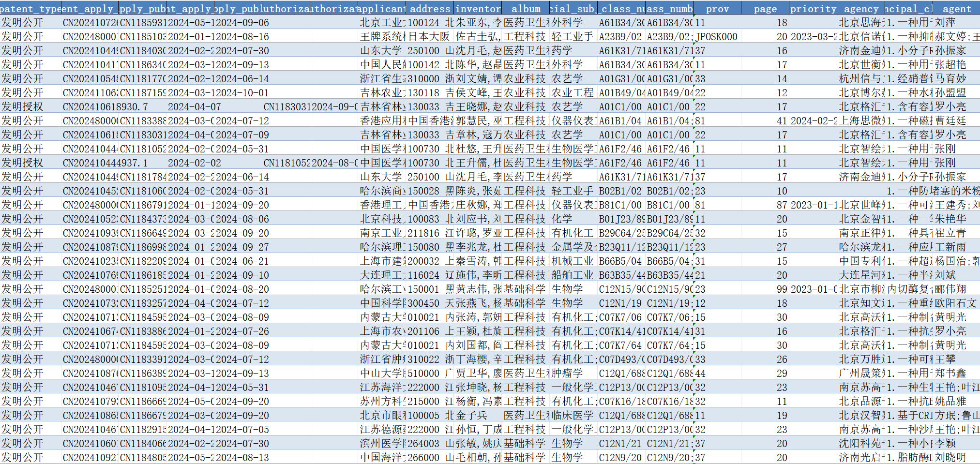The image size is (980, 464).
Task: Select the 船舶工业 subject cell
Action: pyautogui.click(x=573, y=275)
